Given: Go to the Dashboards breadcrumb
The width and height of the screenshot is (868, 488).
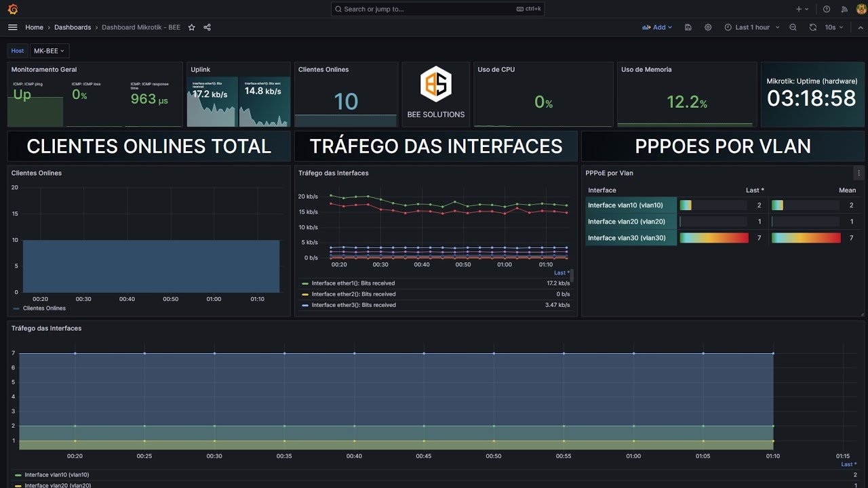Looking at the screenshot, I should coord(73,27).
